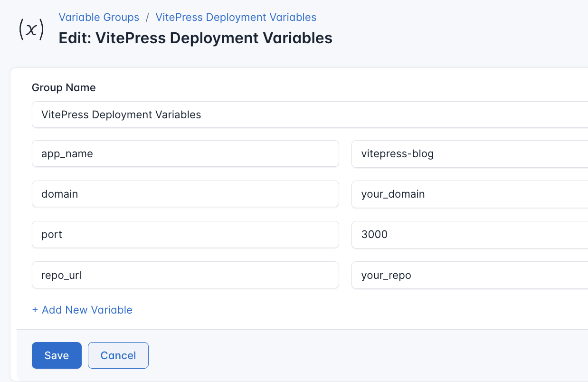Click the Group Name label
Image resolution: width=588 pixels, height=382 pixels.
click(x=63, y=87)
